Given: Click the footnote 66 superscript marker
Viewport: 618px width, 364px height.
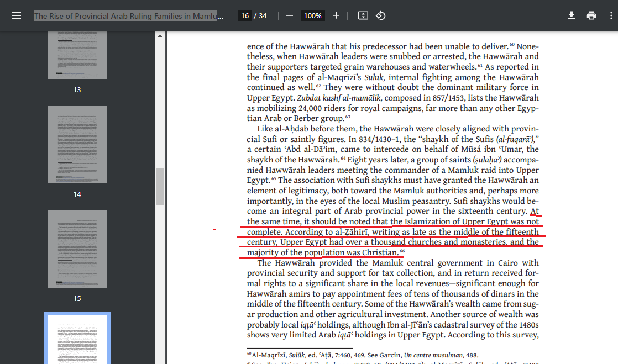Looking at the screenshot, I should (x=402, y=251).
